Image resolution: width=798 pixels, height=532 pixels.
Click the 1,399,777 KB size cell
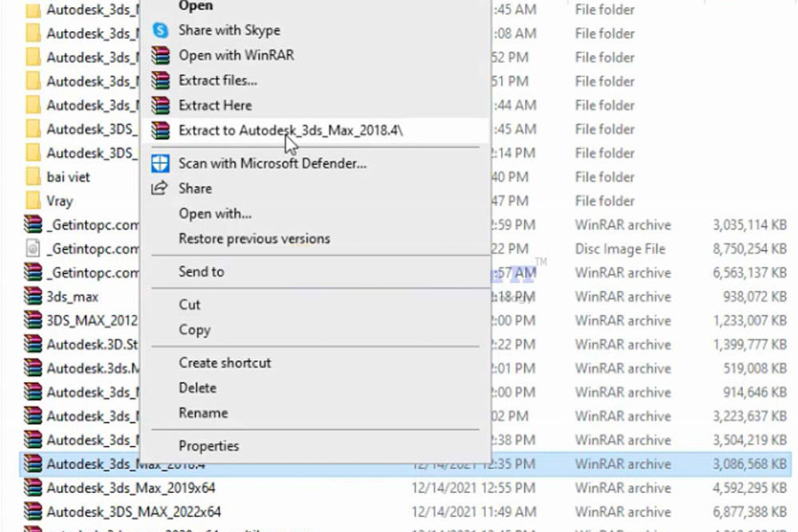pos(749,345)
